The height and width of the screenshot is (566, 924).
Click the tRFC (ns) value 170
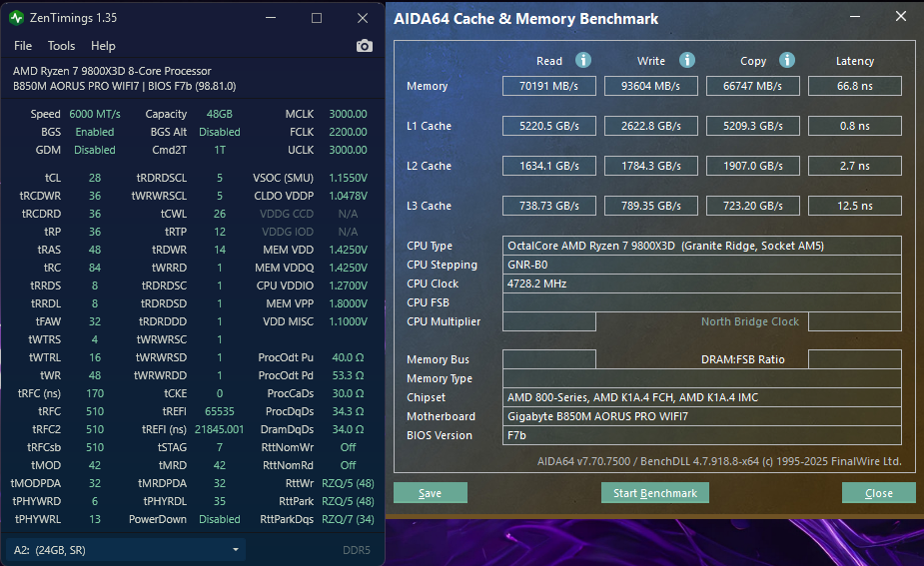pyautogui.click(x=95, y=393)
